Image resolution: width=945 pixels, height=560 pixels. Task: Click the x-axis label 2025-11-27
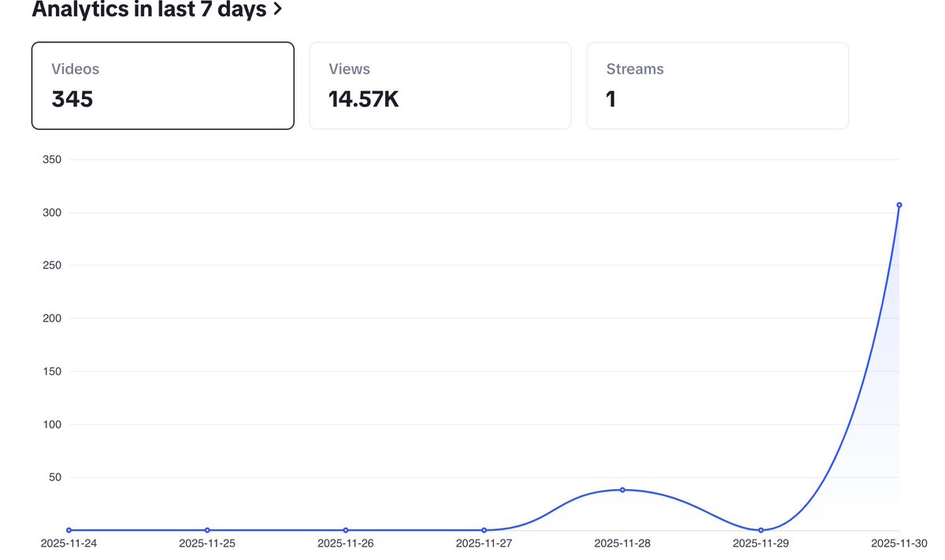coord(484,543)
